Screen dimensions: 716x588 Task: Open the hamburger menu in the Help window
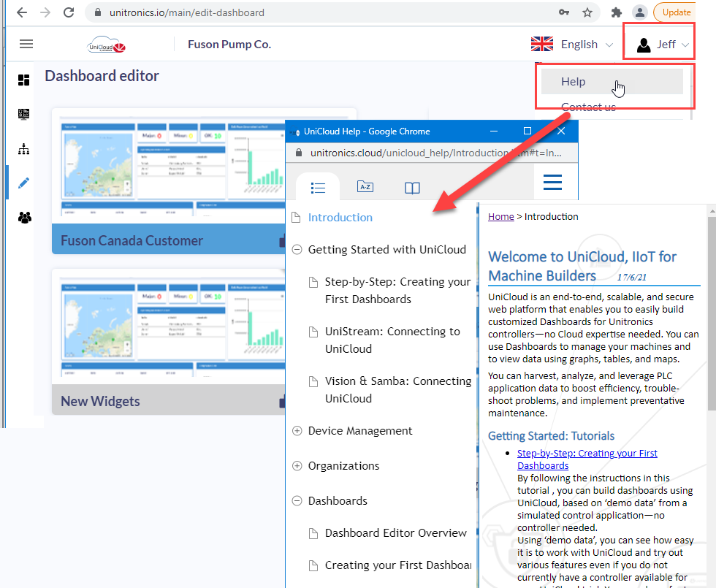click(x=552, y=182)
